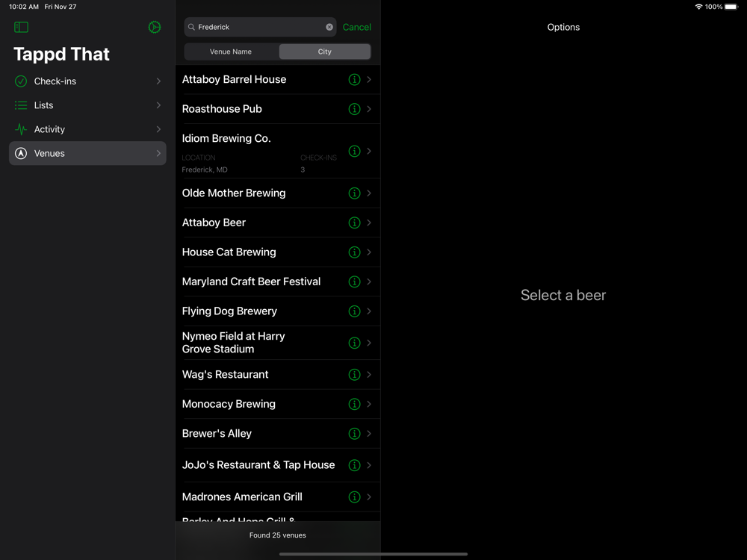Click the Lists icon in sidebar
Screen dimensions: 747x560
(21, 105)
